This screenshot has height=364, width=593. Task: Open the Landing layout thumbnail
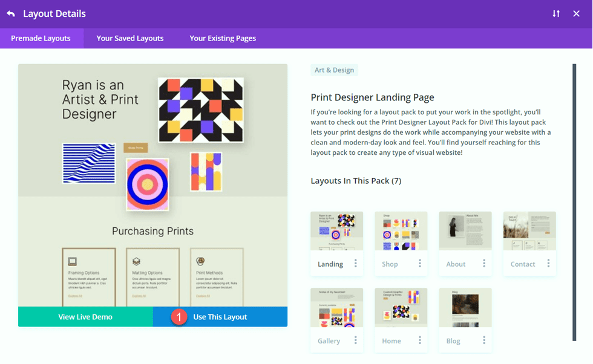(x=336, y=230)
